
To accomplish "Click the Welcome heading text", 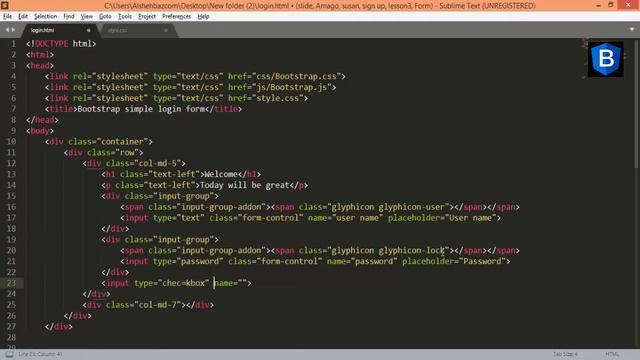I will [x=221, y=174].
